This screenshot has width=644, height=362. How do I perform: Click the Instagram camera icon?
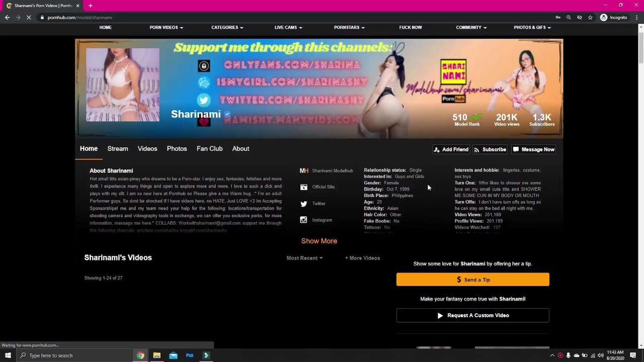[304, 220]
